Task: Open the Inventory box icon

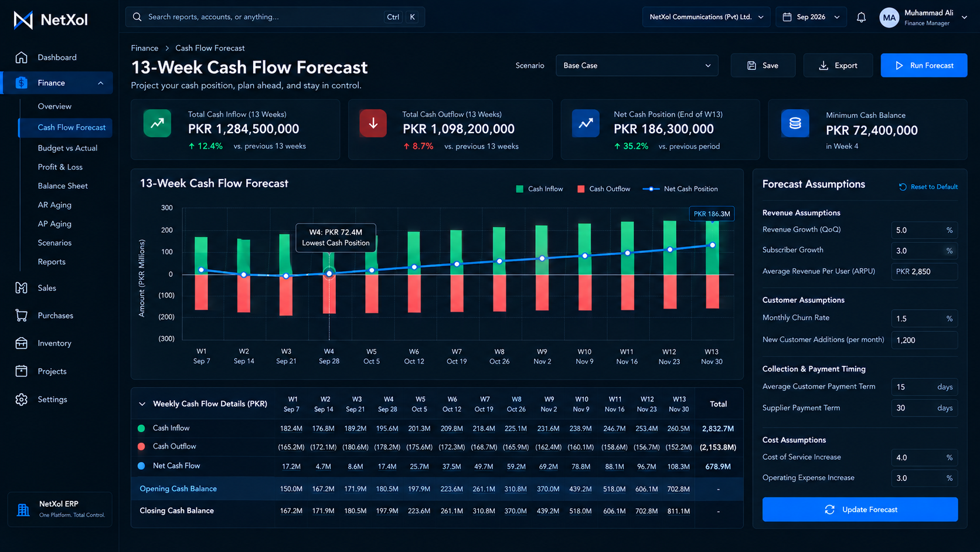Action: 22,343
